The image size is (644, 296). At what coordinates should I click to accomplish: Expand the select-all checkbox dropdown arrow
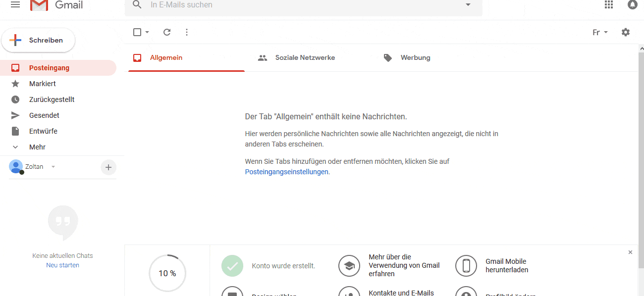147,33
